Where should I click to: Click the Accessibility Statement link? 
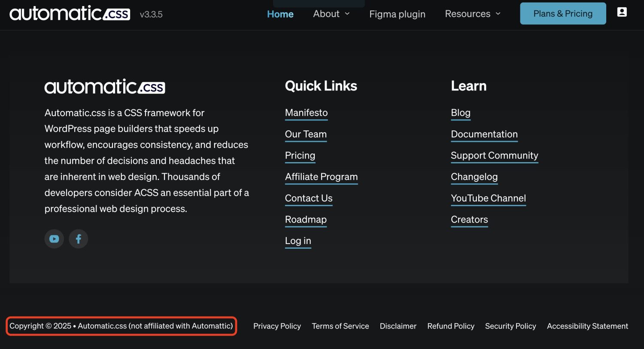pos(587,326)
